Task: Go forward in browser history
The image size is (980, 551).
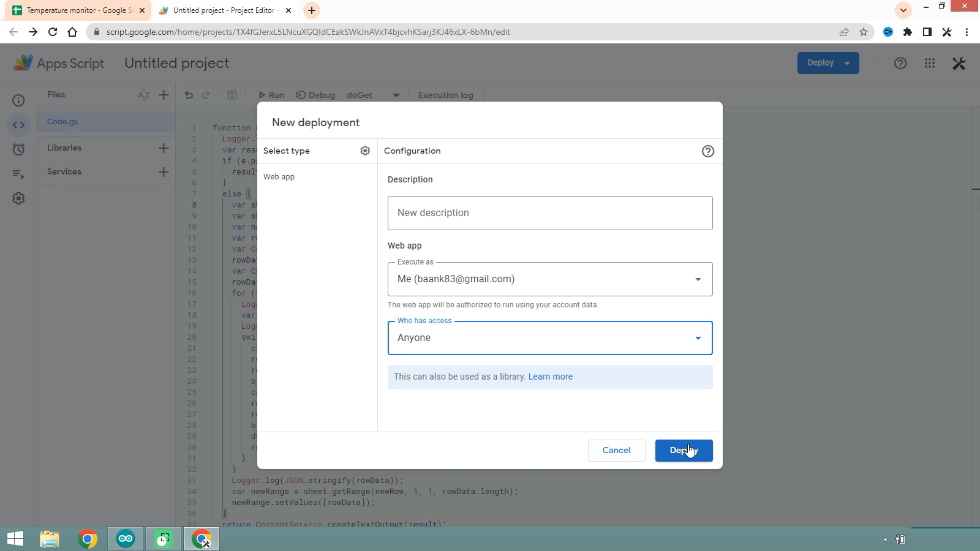Action: (33, 32)
